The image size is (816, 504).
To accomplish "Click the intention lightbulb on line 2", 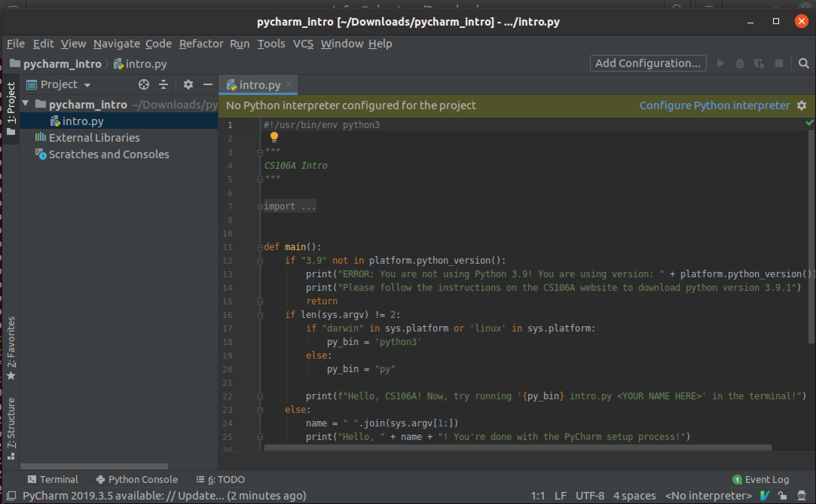I will 274,137.
